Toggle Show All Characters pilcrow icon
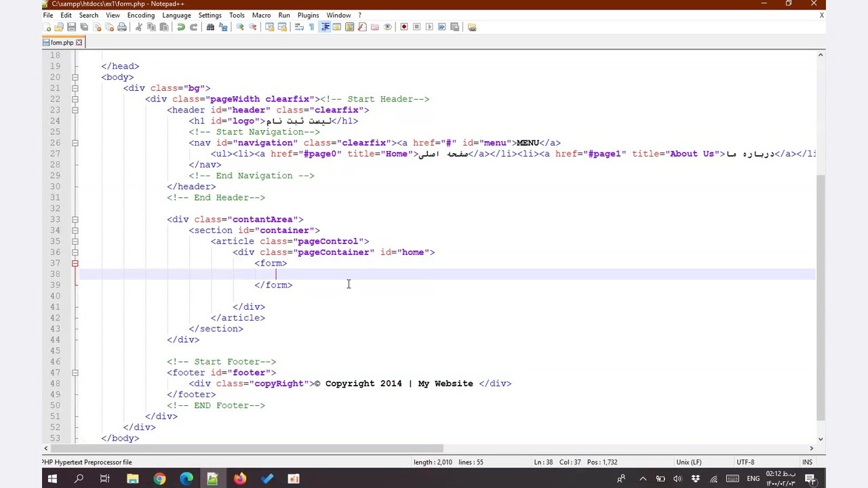The width and height of the screenshot is (868, 488). pyautogui.click(x=311, y=27)
